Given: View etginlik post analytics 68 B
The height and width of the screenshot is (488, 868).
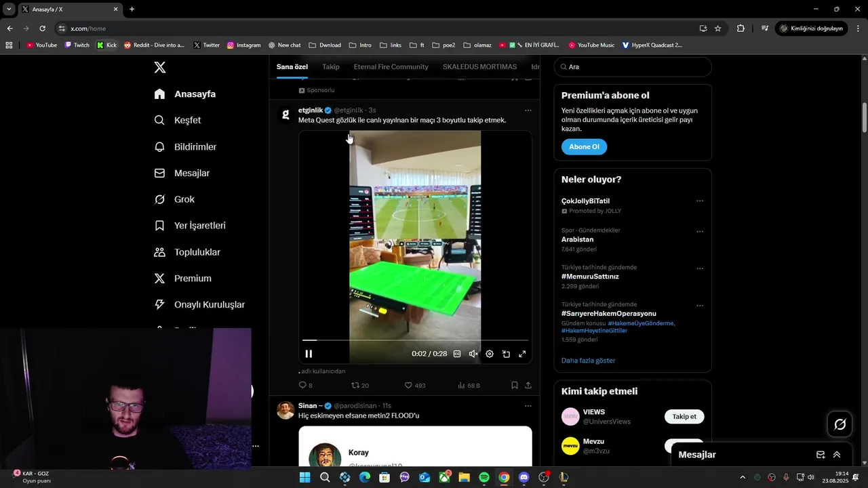Looking at the screenshot, I should 469,385.
